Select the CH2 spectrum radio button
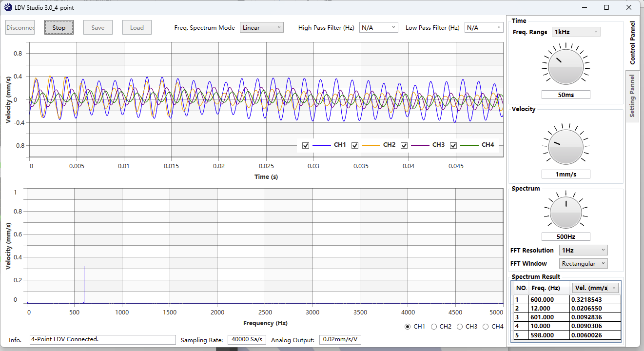The width and height of the screenshot is (644, 351). pos(434,327)
